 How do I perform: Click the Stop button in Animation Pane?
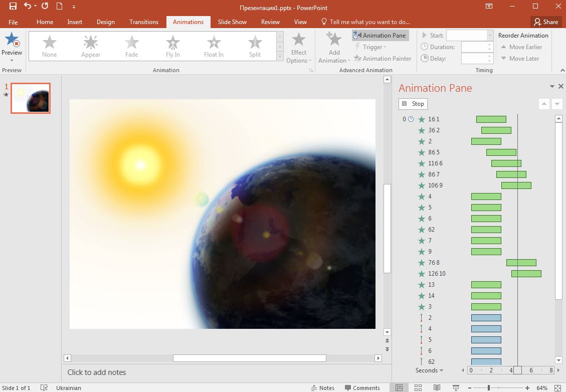(x=413, y=104)
